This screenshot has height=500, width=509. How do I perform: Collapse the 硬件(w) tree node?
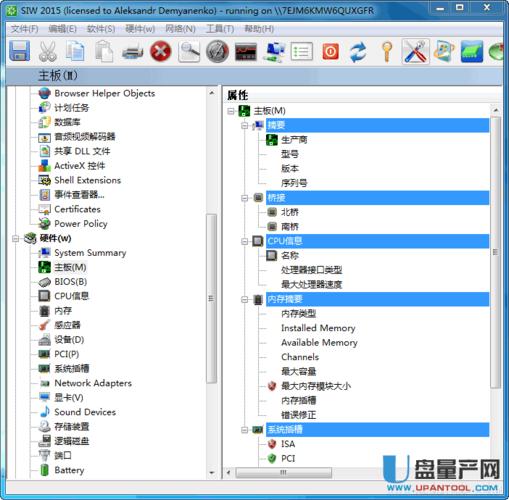[x=15, y=238]
